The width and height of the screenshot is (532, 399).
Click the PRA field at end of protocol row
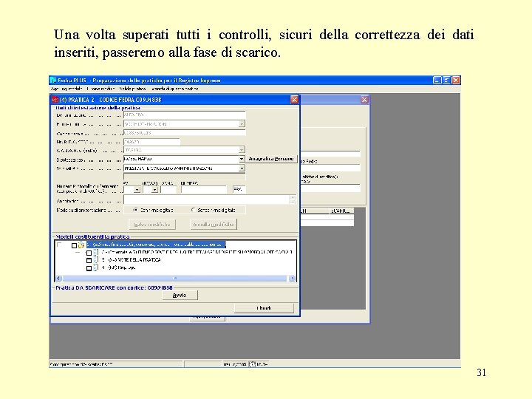click(239, 190)
